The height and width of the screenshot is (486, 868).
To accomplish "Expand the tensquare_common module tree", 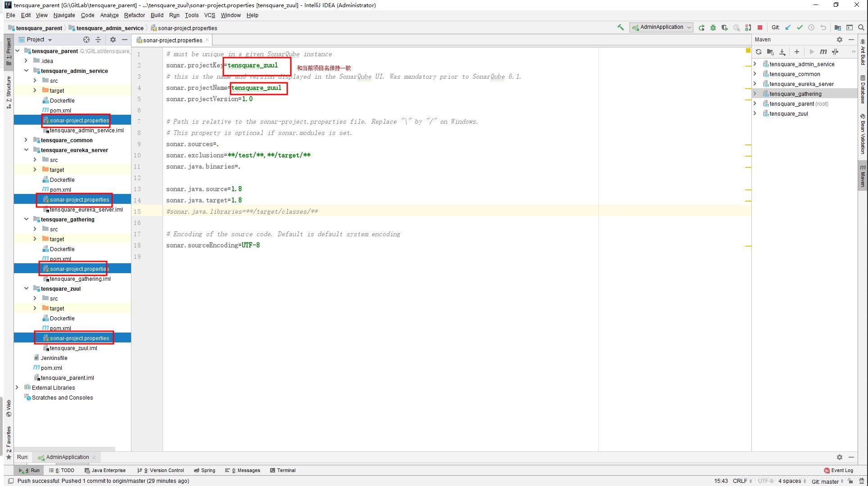I will (26, 140).
